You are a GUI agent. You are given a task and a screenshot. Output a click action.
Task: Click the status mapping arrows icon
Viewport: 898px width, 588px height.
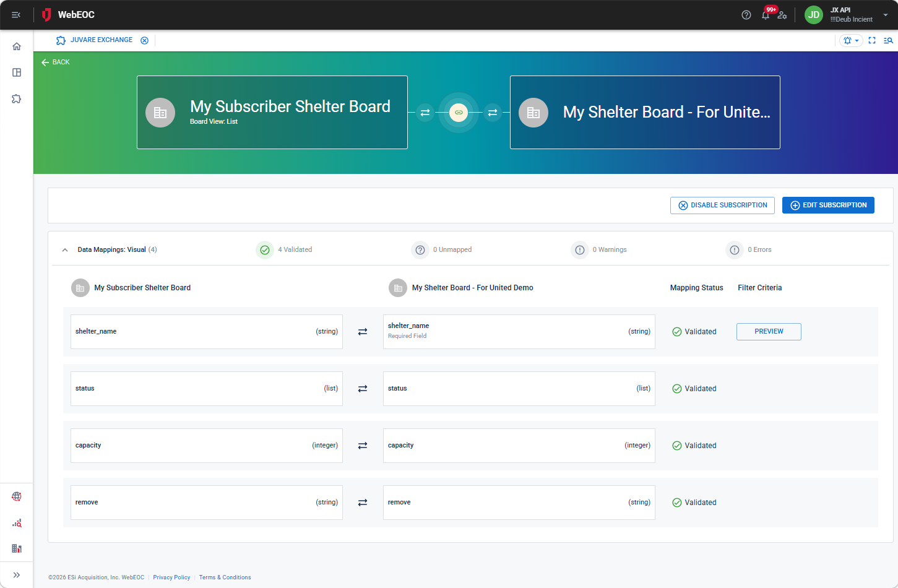coord(363,389)
